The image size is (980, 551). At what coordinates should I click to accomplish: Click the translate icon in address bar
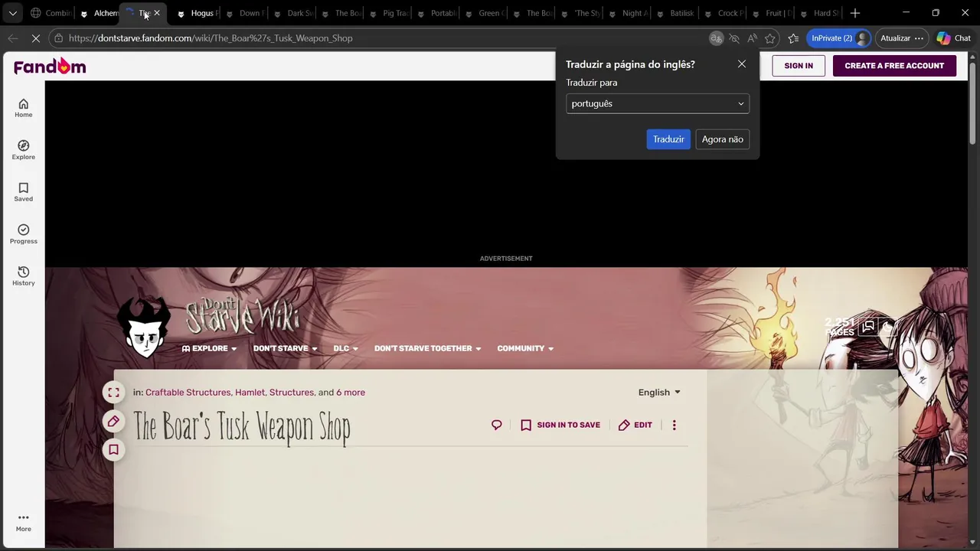pyautogui.click(x=716, y=38)
